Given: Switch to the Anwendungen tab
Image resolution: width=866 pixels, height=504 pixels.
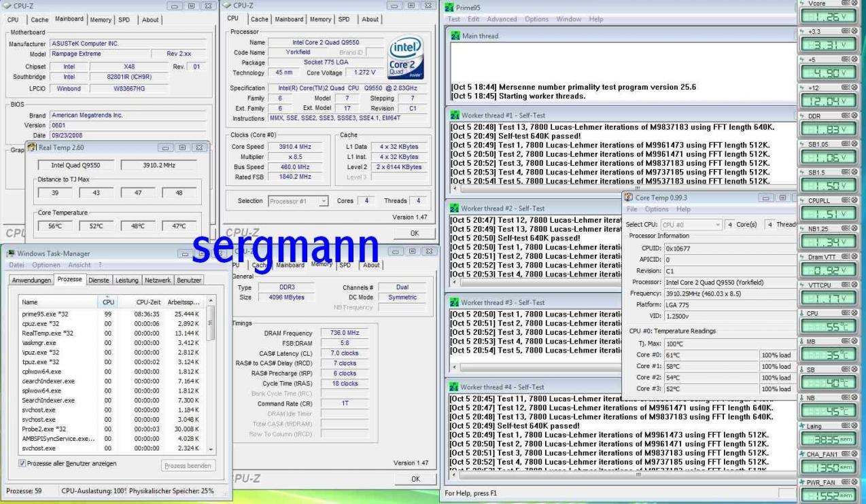Looking at the screenshot, I should tap(32, 280).
